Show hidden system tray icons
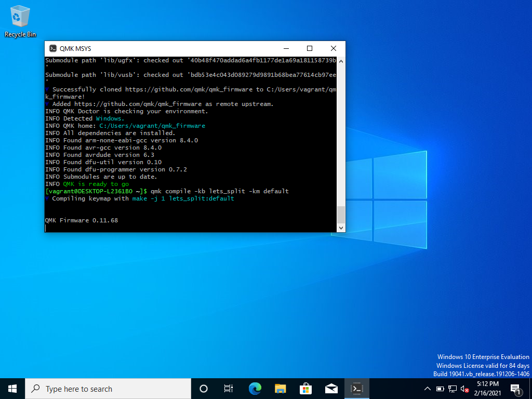This screenshot has width=532, height=399. [428, 389]
